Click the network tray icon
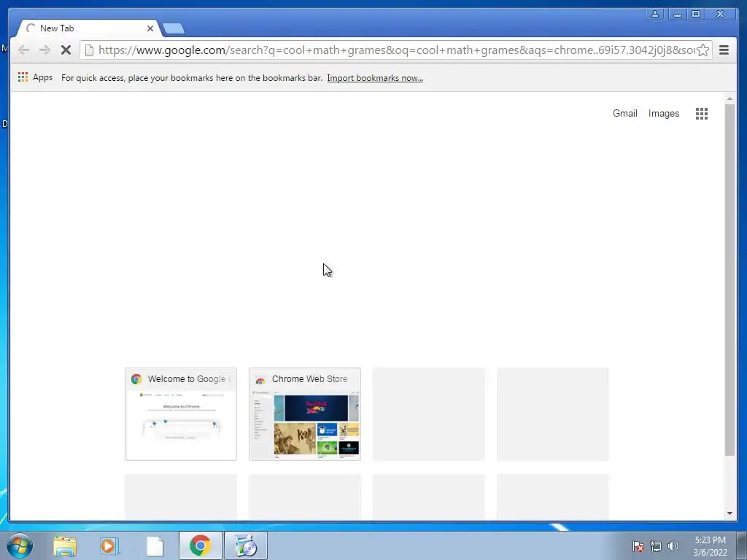This screenshot has width=747, height=560. pos(656,546)
